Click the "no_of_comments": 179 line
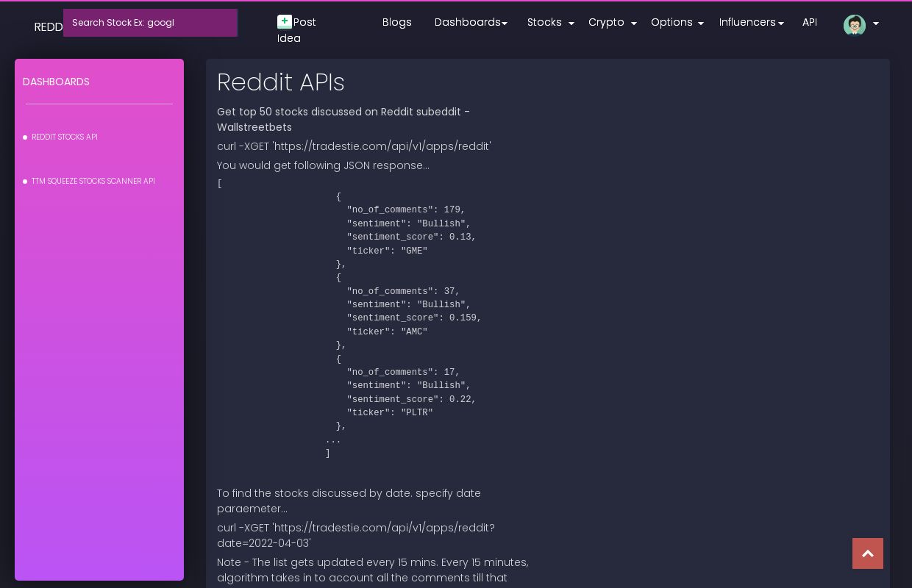 tap(406, 210)
